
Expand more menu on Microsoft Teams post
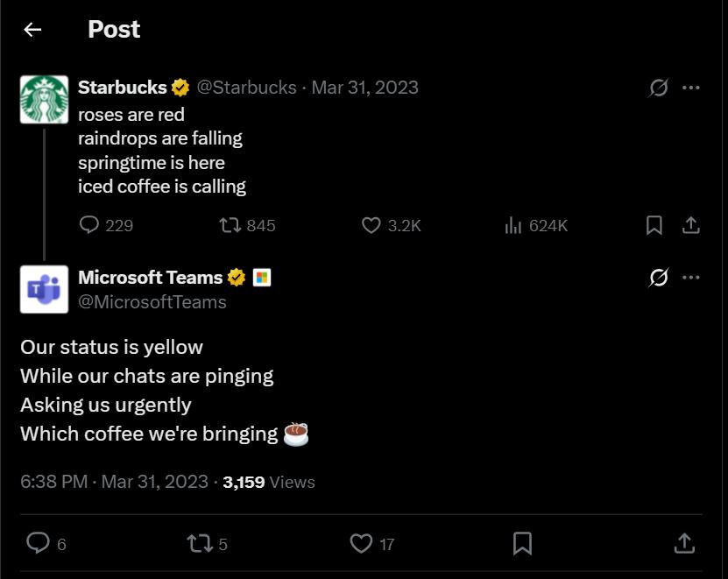pos(691,278)
